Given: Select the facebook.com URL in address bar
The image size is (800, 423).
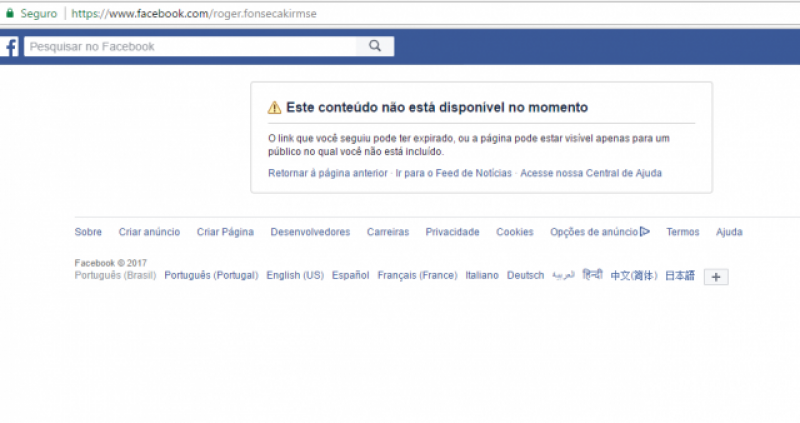Looking at the screenshot, I should pyautogui.click(x=194, y=14).
